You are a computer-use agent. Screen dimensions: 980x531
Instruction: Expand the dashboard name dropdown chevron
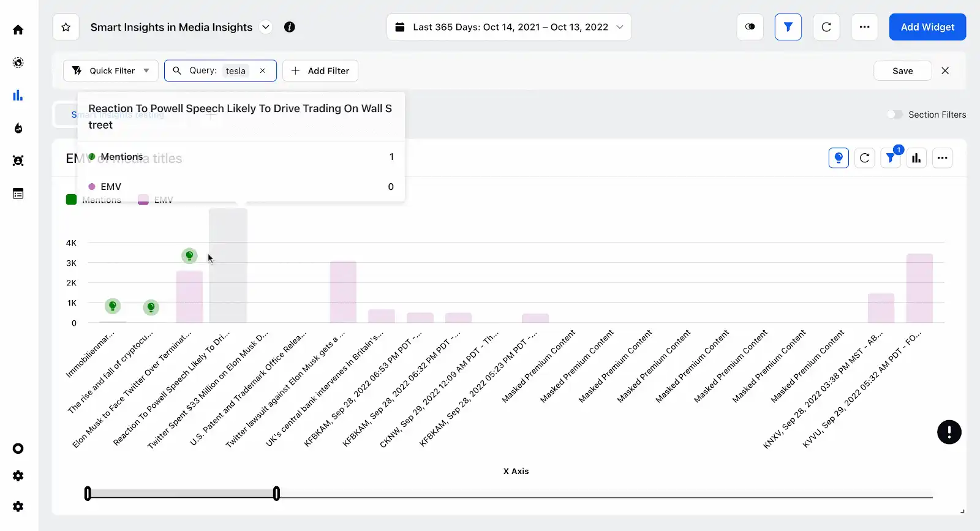(x=266, y=27)
